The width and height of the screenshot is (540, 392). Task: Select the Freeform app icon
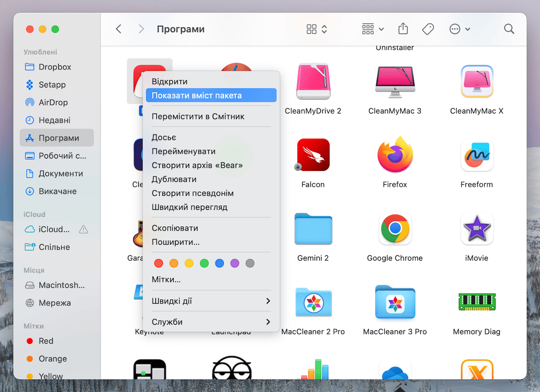click(477, 155)
